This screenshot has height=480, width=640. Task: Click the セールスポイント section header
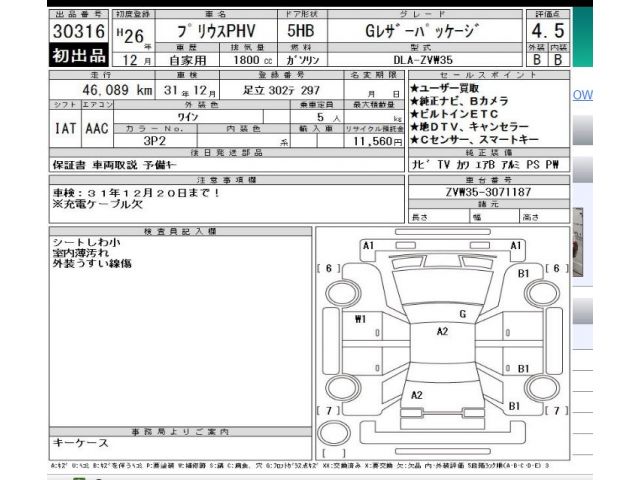(488, 75)
